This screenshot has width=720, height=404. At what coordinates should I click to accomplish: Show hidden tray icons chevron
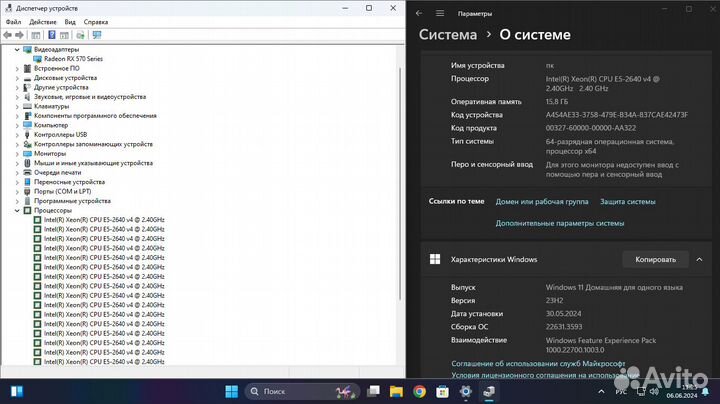pos(601,392)
